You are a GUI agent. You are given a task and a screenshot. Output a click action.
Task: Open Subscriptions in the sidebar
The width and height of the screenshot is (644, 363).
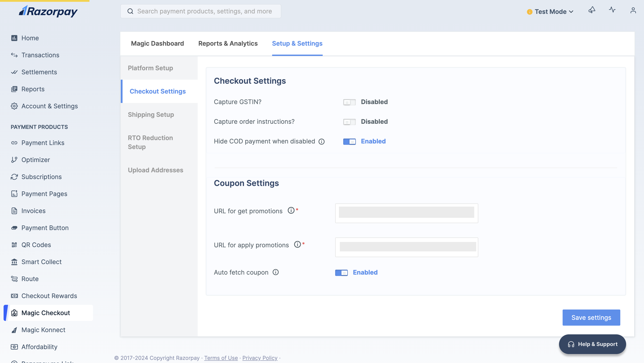(x=49, y=177)
